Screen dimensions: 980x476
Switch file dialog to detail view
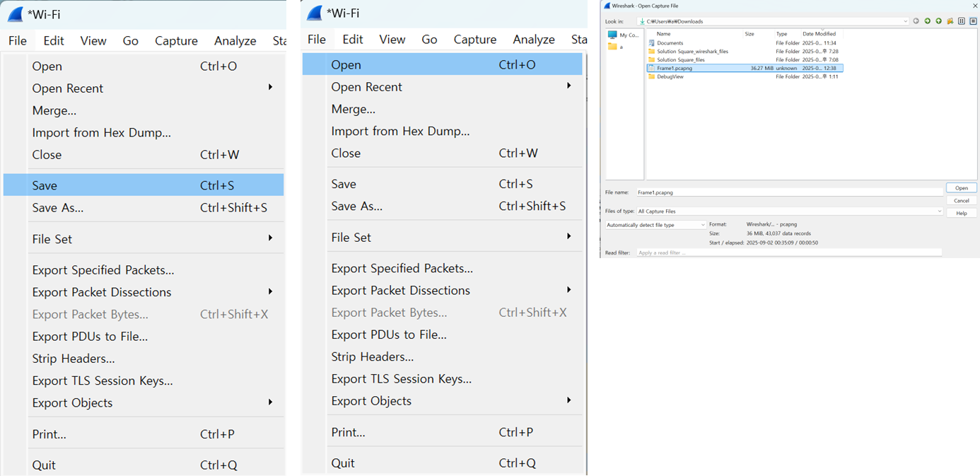pyautogui.click(x=973, y=21)
